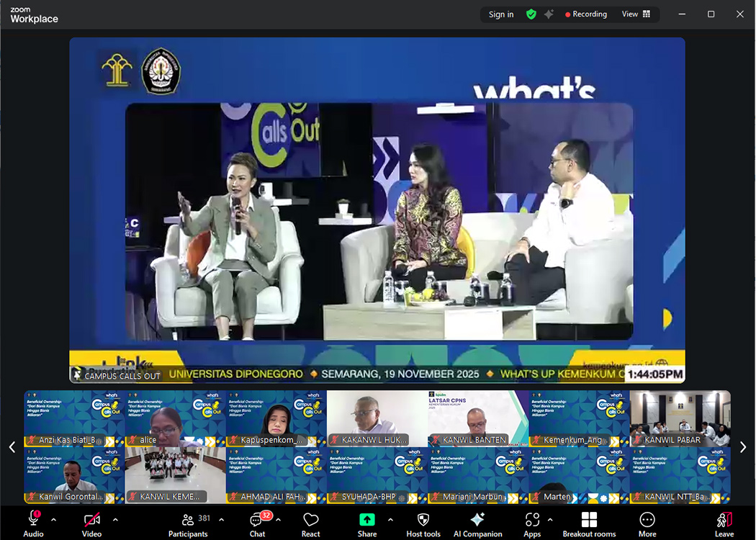Open the View layout menu
756x540 pixels.
(x=636, y=14)
